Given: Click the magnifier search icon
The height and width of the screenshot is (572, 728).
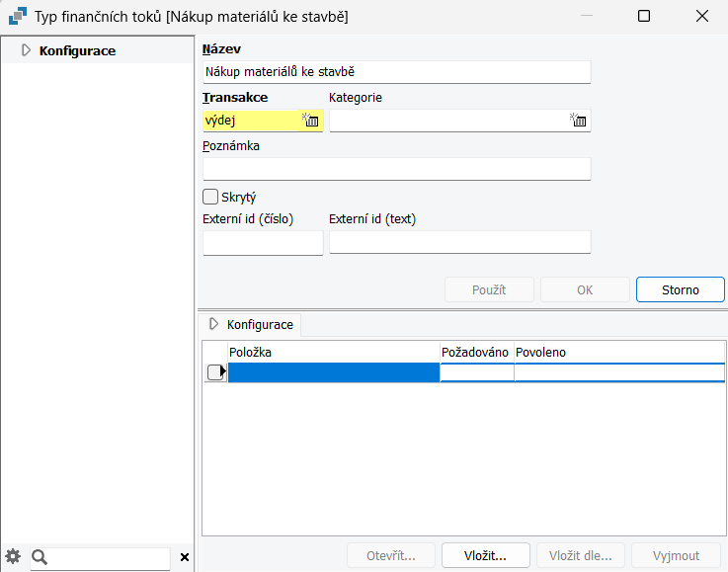Looking at the screenshot, I should [40, 556].
